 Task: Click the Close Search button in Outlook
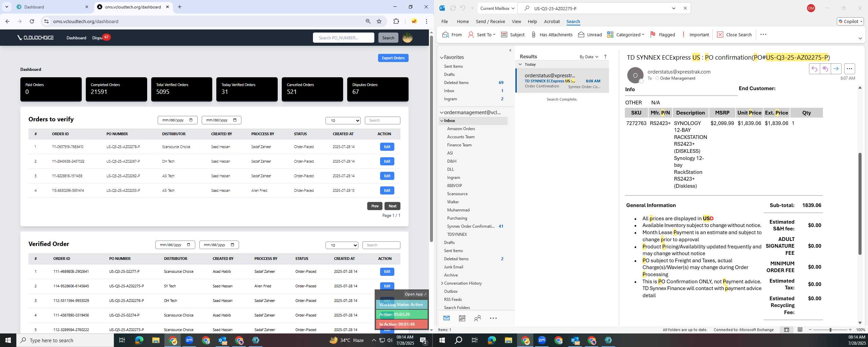click(734, 35)
